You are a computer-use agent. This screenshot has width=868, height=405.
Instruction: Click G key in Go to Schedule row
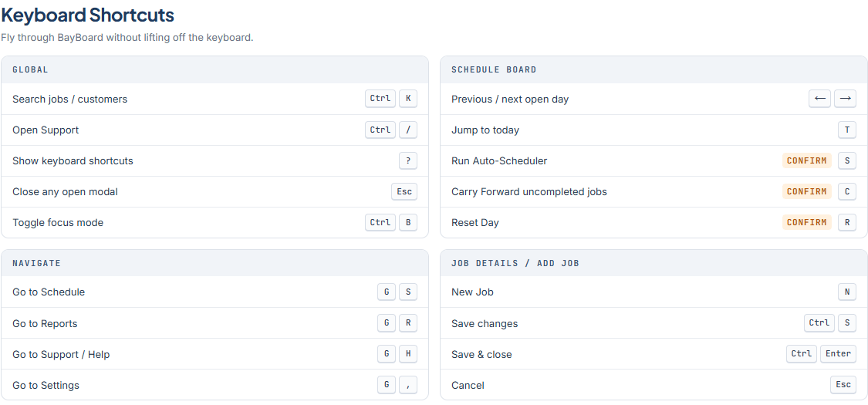387,292
